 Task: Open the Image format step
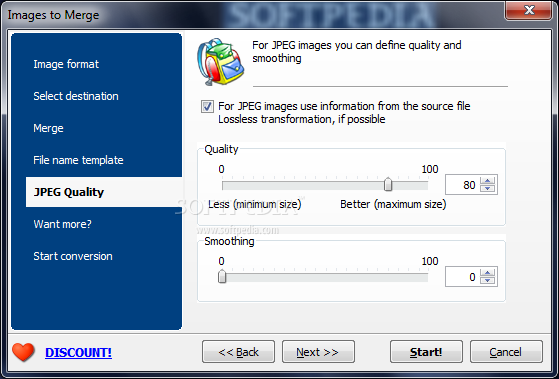pos(66,64)
